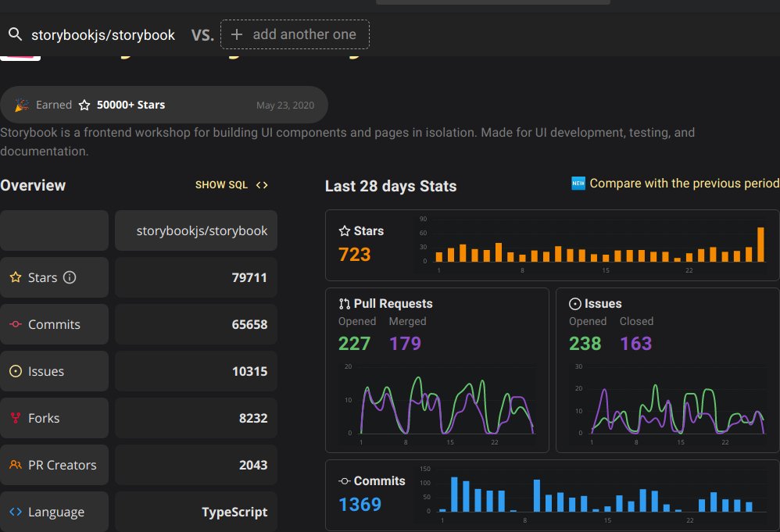This screenshot has width=780, height=532.
Task: Click the issues count 10315
Action: click(x=250, y=371)
